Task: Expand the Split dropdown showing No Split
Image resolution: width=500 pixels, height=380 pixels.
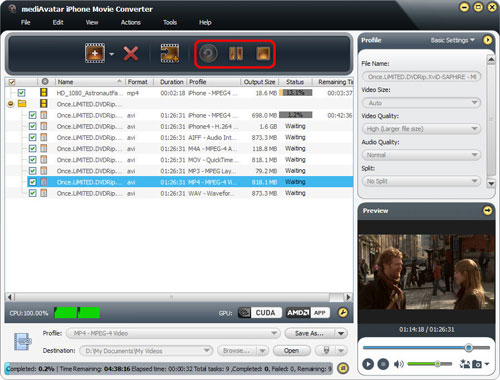Action: (421, 181)
